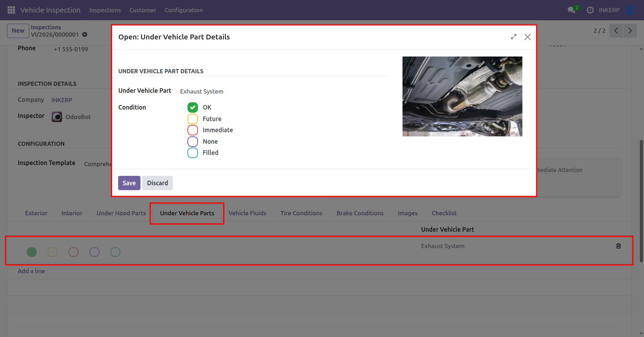Image resolution: width=644 pixels, height=337 pixels.
Task: Switch to the Exterior tab
Action: [36, 213]
